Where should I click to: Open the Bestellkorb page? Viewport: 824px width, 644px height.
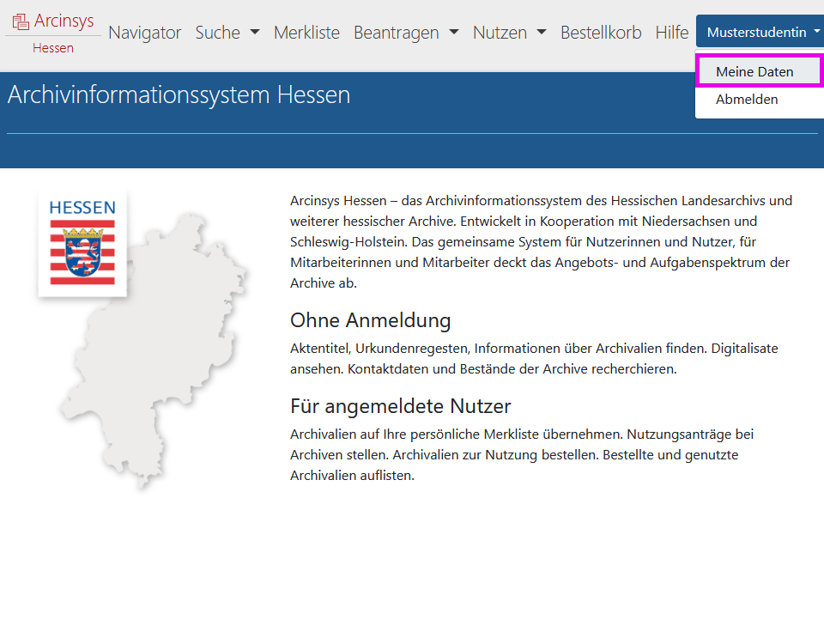click(601, 33)
